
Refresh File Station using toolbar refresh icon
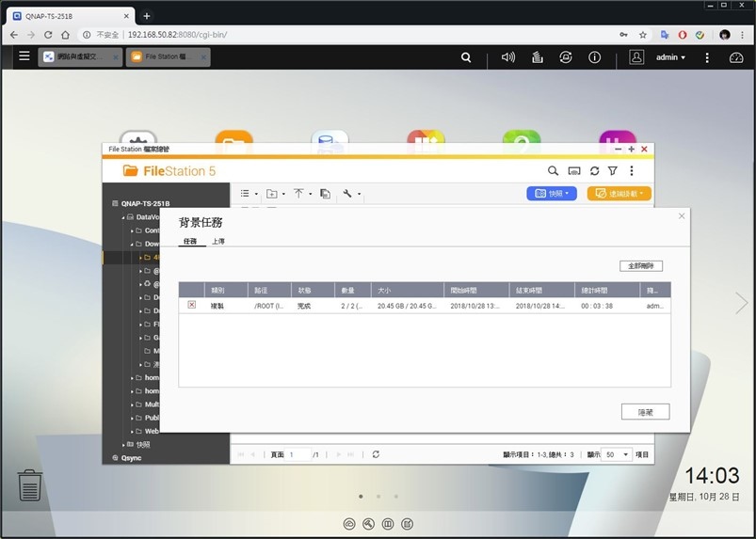pos(594,170)
